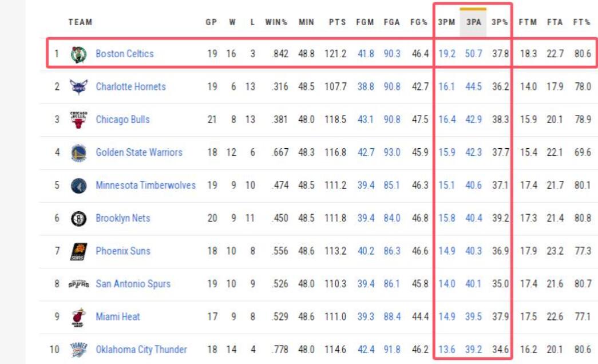
Task: Open the Golden State Warriors link
Action: 139,152
